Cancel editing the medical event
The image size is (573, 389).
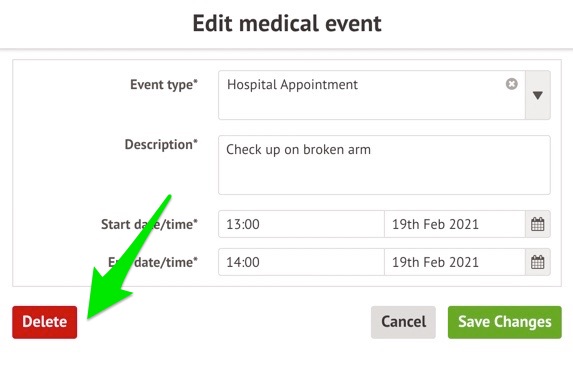coord(403,322)
